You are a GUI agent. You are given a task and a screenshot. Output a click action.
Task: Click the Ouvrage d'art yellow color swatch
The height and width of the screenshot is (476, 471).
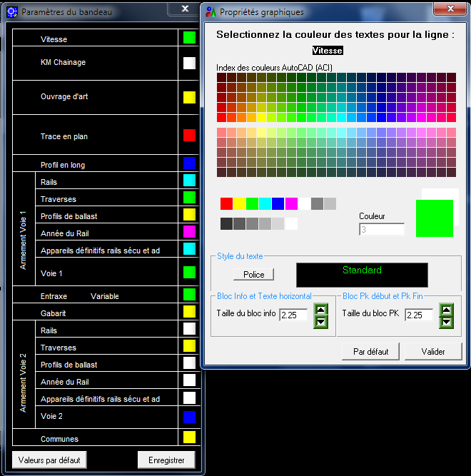pos(189,98)
